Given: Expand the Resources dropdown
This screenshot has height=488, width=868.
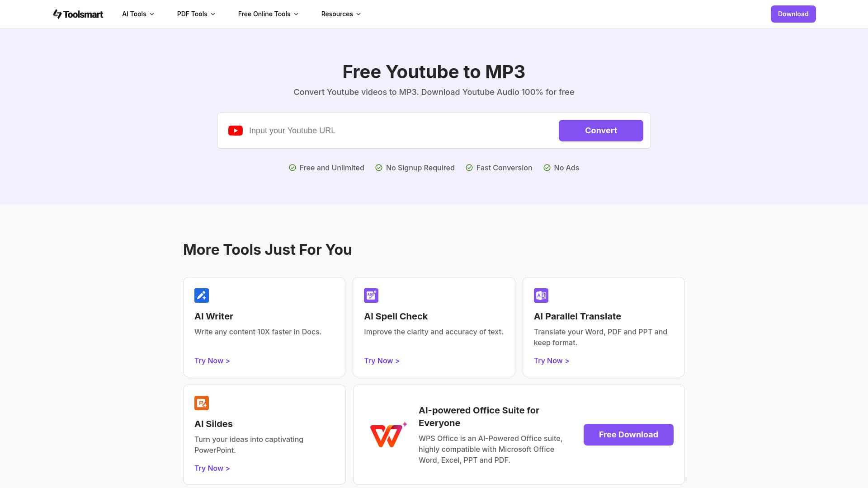Looking at the screenshot, I should click(x=341, y=14).
